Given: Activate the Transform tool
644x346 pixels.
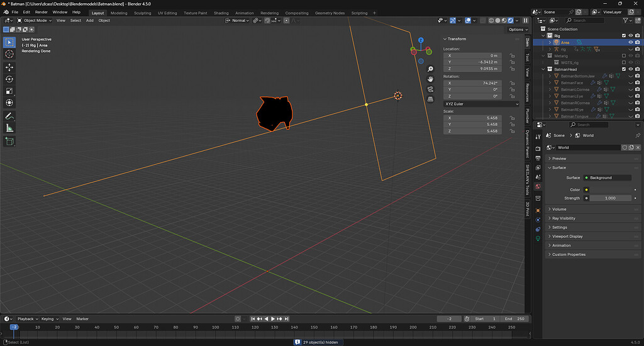Looking at the screenshot, I should pyautogui.click(x=9, y=103).
